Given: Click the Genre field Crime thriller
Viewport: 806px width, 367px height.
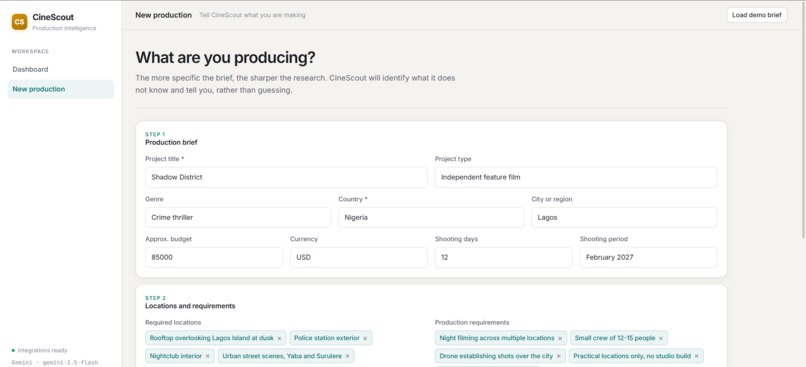Looking at the screenshot, I should [x=238, y=217].
